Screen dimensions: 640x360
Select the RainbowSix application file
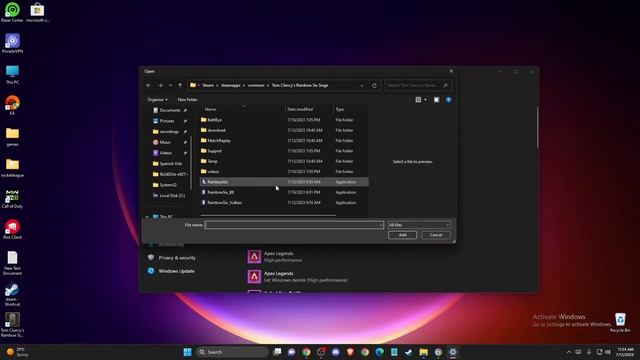pyautogui.click(x=284, y=182)
